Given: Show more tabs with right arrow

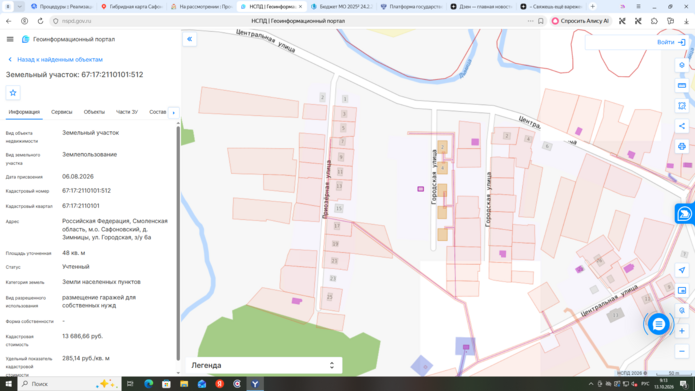Looking at the screenshot, I should pyautogui.click(x=173, y=113).
